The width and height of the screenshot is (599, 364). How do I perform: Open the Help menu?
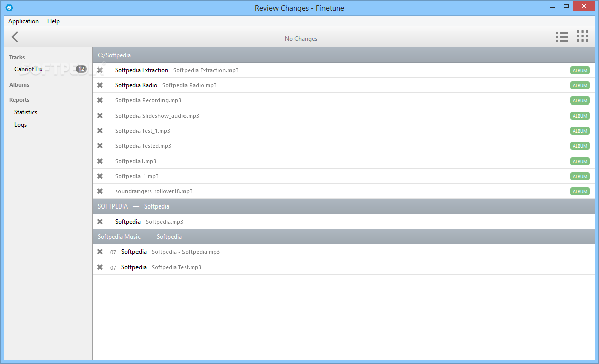(x=53, y=21)
